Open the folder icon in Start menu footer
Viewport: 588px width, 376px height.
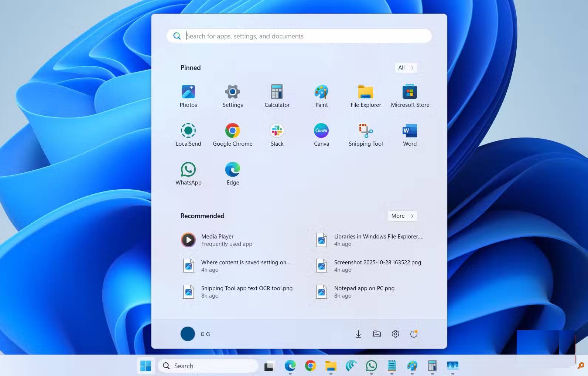pyautogui.click(x=377, y=334)
